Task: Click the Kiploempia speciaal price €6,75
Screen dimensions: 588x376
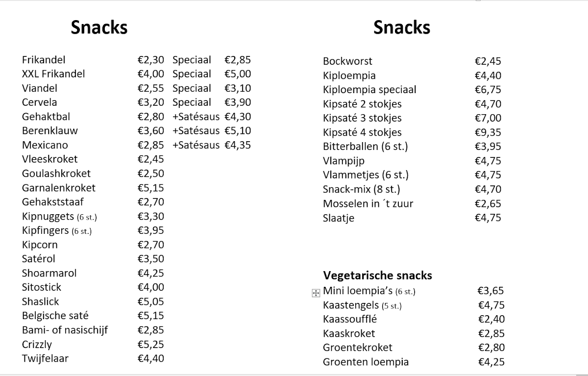Action: point(488,90)
